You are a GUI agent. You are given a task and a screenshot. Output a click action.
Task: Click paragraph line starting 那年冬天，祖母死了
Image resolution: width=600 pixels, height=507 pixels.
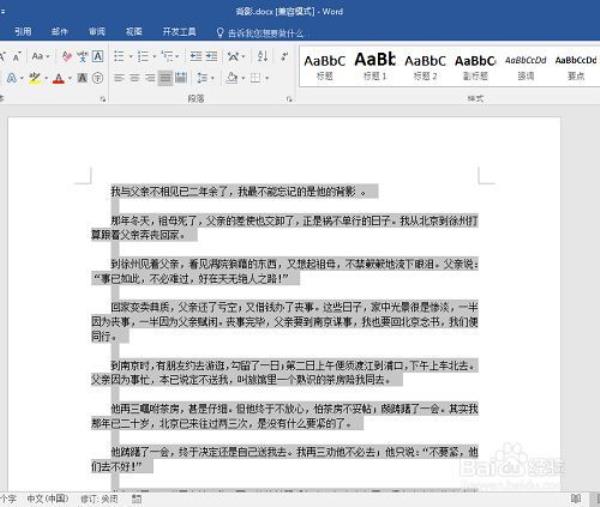(294, 220)
